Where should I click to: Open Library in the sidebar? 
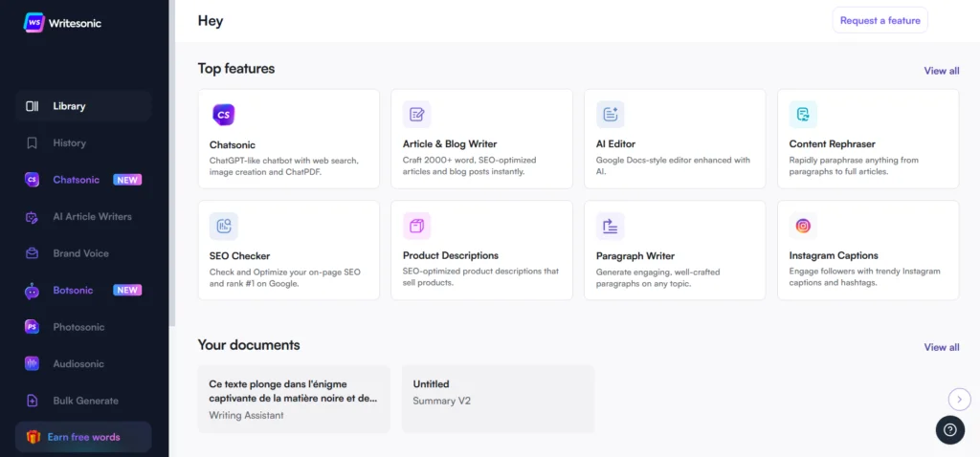pyautogui.click(x=69, y=106)
